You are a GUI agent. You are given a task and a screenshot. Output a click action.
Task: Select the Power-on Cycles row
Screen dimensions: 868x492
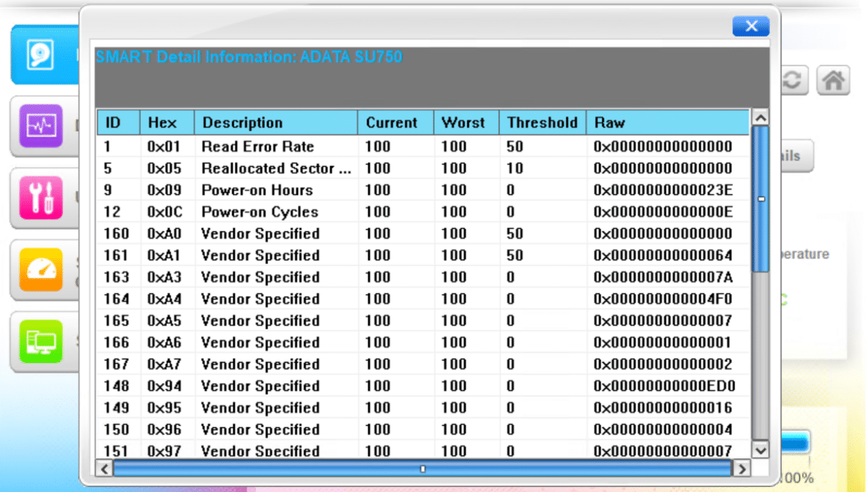pyautogui.click(x=424, y=212)
